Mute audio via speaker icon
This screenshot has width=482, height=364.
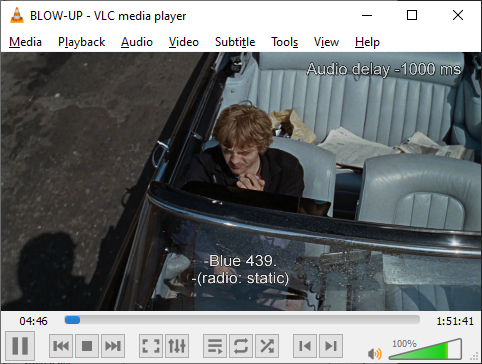point(375,354)
